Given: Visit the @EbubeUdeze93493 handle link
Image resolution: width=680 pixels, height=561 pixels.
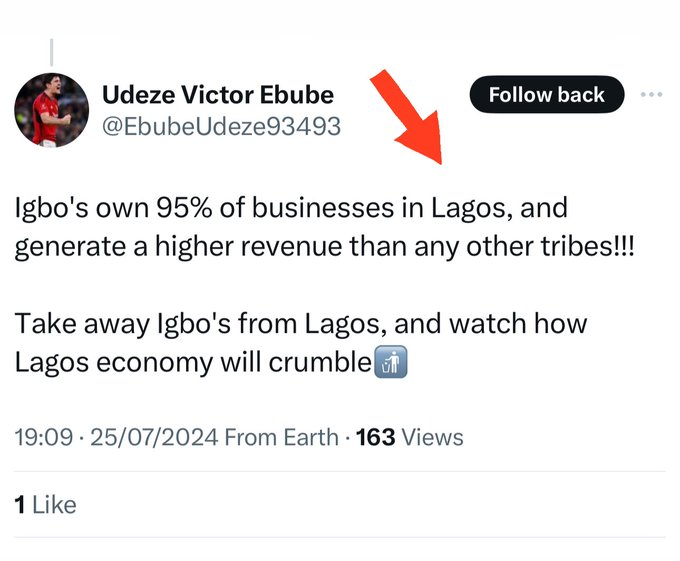Looking at the screenshot, I should [x=221, y=126].
